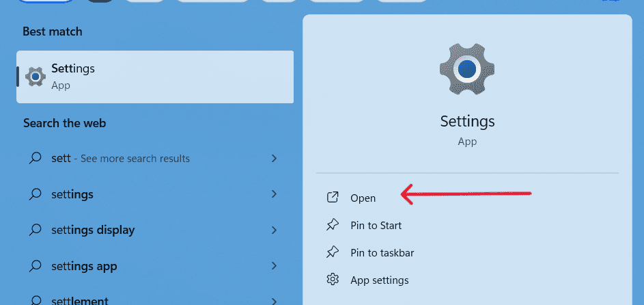644x305 pixels.
Task: Click the pin icon beside Pin to Start
Action: point(333,225)
